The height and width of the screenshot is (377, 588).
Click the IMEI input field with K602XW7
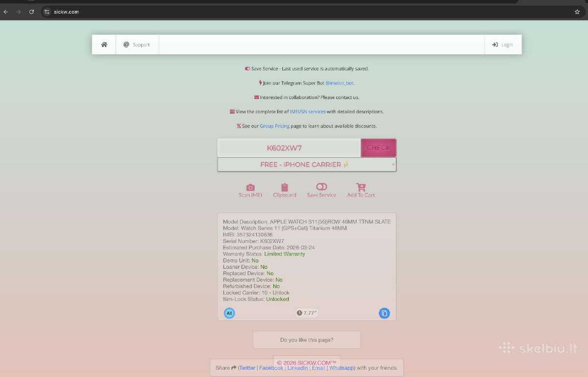[289, 148]
